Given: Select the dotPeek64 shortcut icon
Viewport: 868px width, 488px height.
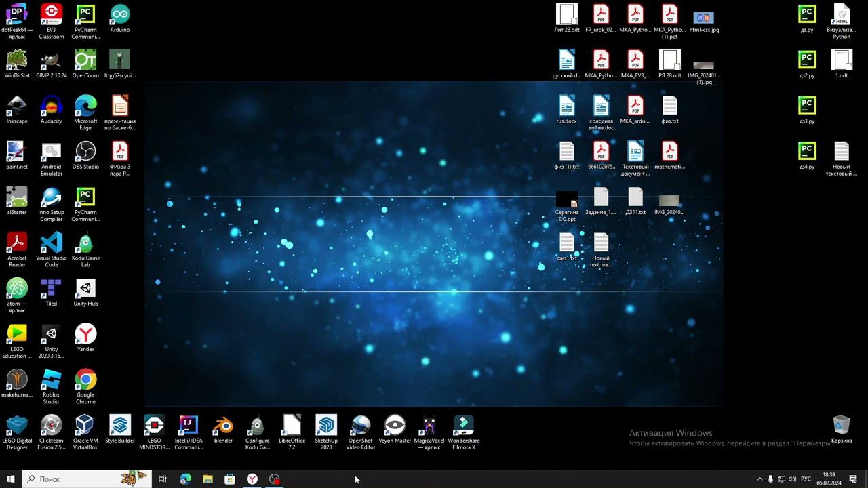Looking at the screenshot, I should [x=17, y=20].
